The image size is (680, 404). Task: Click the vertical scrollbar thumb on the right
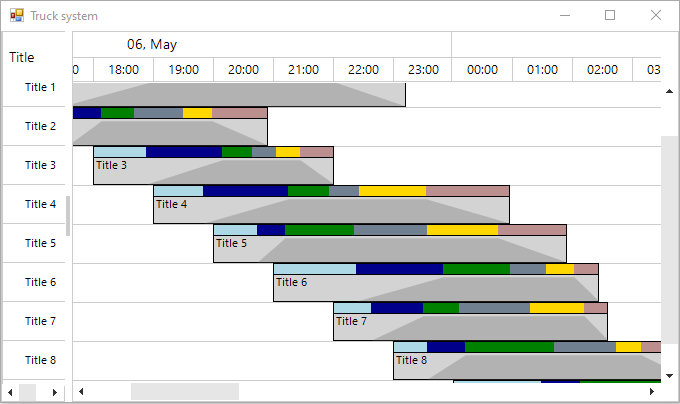click(670, 240)
